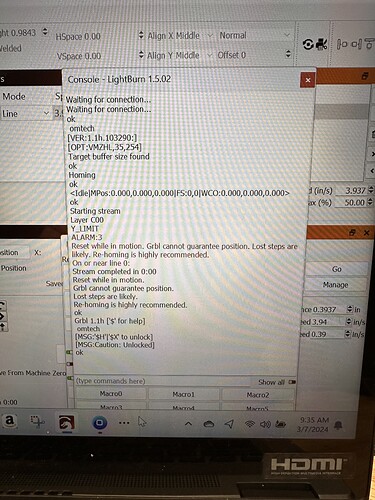Click the type commands here field
Viewport: 375px width, 500px height.
pos(163,381)
